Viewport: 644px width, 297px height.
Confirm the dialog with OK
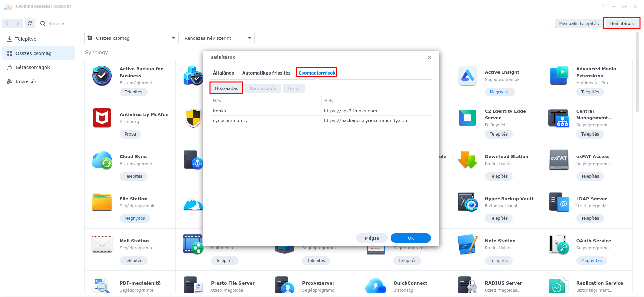pyautogui.click(x=411, y=238)
